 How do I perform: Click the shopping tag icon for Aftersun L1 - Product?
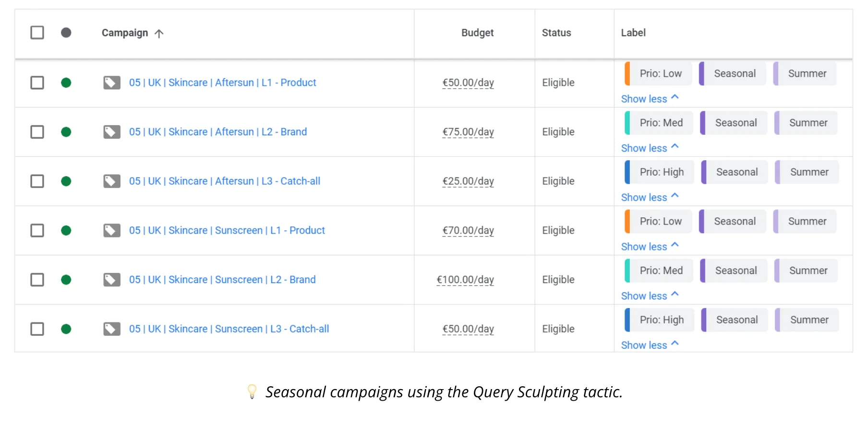[x=112, y=83]
